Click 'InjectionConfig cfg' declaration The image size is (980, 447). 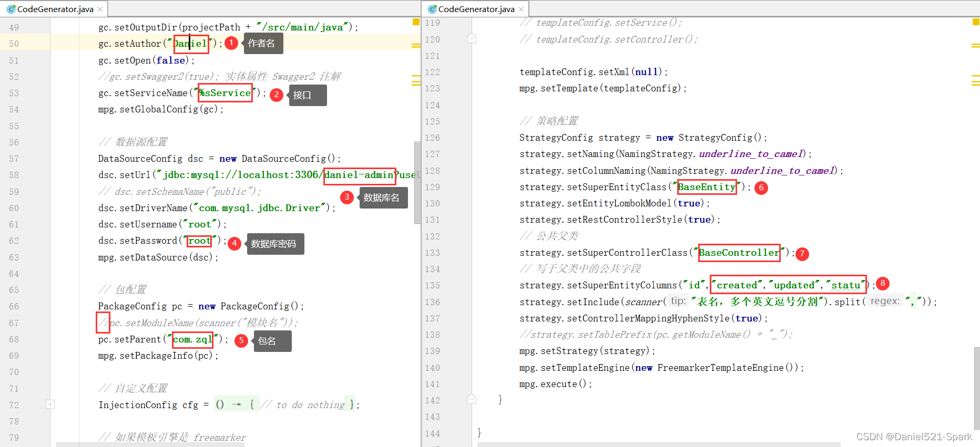148,405
